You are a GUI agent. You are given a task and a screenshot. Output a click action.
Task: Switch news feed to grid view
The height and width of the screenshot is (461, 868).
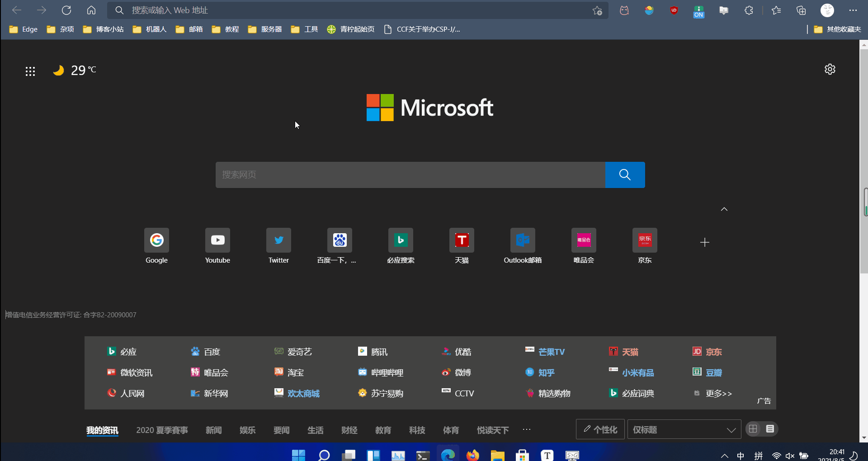tap(753, 429)
